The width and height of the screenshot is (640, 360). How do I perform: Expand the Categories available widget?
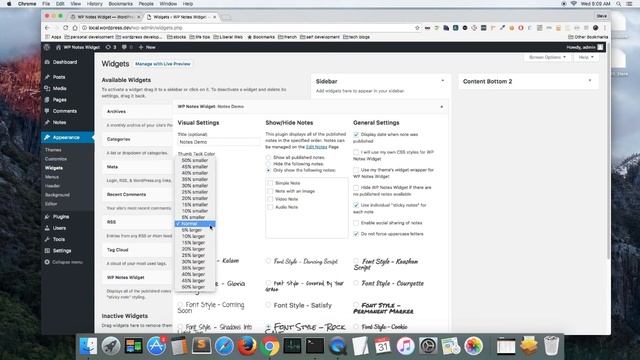[x=137, y=139]
